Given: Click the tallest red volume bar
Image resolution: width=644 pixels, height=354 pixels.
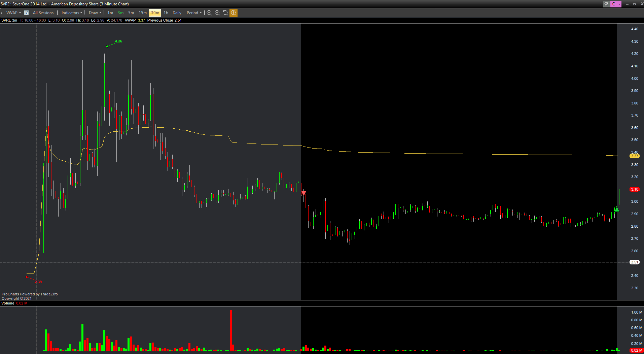Looking at the screenshot, I should tap(231, 330).
